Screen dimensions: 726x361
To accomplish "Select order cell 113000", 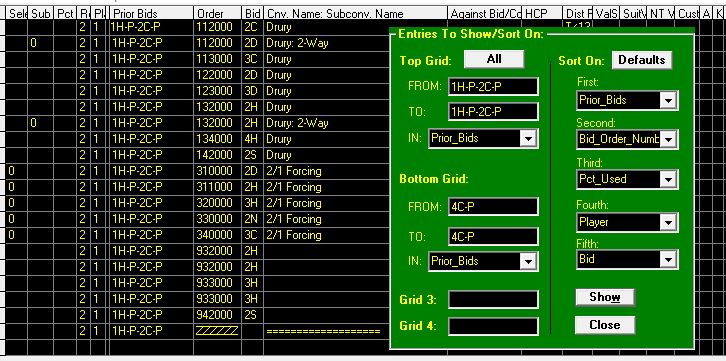I will pos(218,59).
